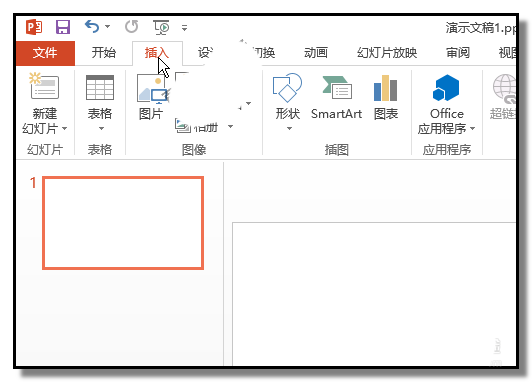The height and width of the screenshot is (382, 532).
Task: Expand the 表格 dropdown arrow
Action: pos(101,129)
